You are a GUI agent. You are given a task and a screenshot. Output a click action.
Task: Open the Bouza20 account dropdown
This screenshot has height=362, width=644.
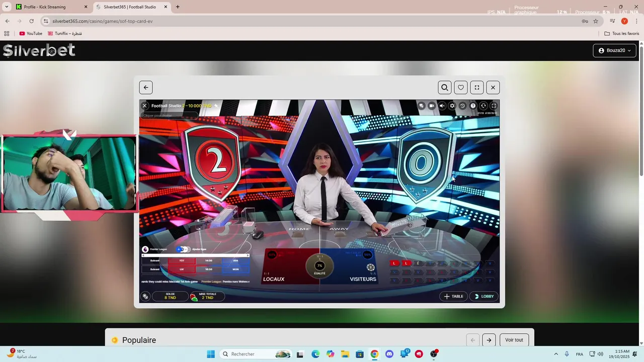tap(615, 50)
